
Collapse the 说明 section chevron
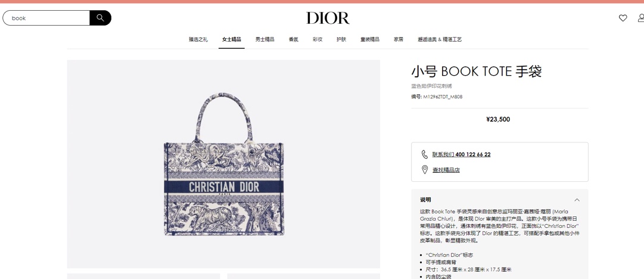(x=577, y=200)
